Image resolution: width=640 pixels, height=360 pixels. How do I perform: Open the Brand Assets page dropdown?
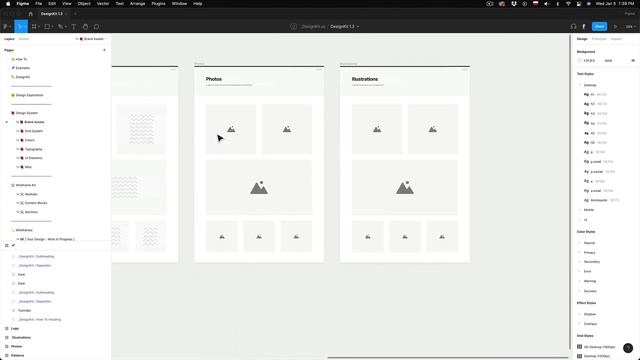(x=91, y=39)
